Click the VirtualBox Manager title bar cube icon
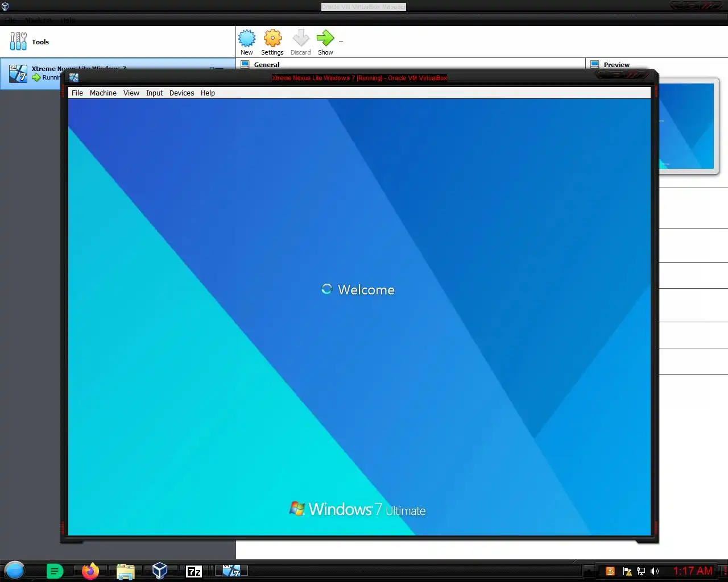Image resolution: width=728 pixels, height=582 pixels. click(5, 7)
